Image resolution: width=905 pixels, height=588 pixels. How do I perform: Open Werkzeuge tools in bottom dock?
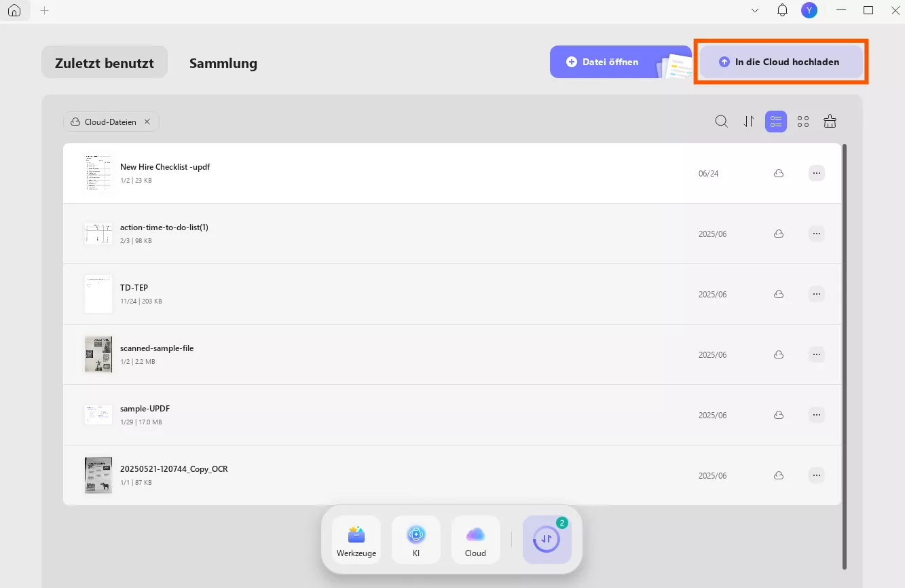356,540
